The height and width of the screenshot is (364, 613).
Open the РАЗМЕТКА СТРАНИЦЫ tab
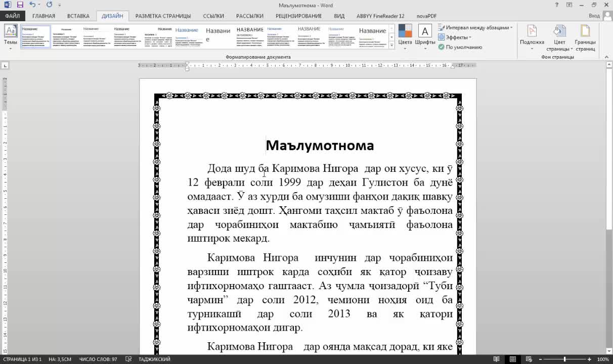pos(163,16)
